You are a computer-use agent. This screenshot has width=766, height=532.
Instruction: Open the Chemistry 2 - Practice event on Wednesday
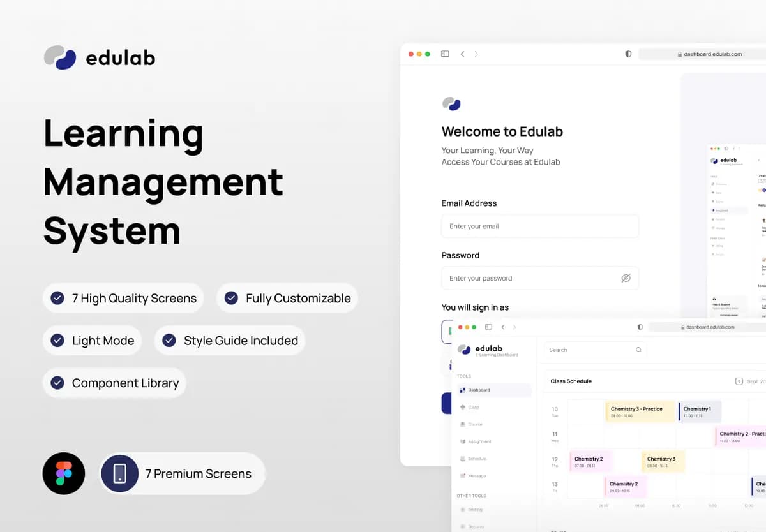[x=740, y=437]
